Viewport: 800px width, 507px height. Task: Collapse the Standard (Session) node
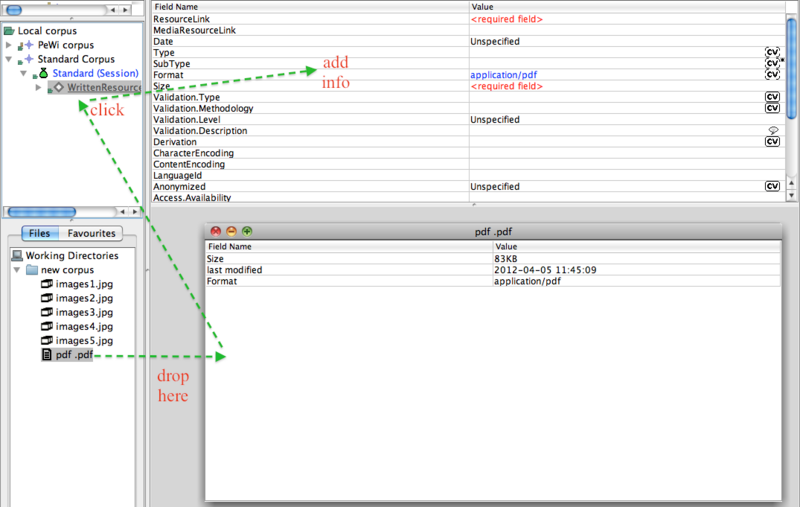pos(23,73)
